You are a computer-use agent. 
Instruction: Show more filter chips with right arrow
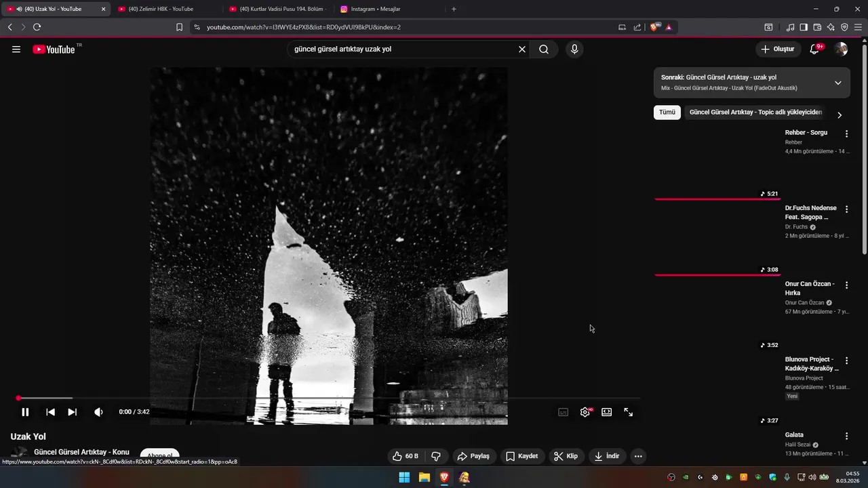pyautogui.click(x=840, y=115)
